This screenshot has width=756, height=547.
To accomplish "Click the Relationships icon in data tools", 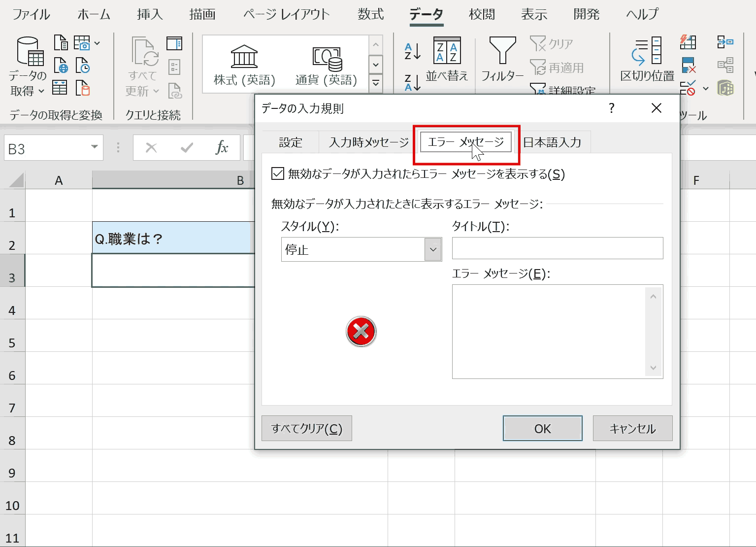I will pyautogui.click(x=725, y=65).
